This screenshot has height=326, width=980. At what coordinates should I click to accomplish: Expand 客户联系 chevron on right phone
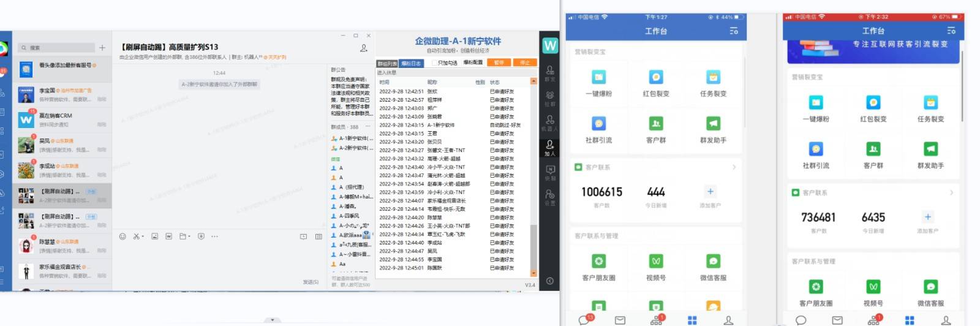[951, 192]
